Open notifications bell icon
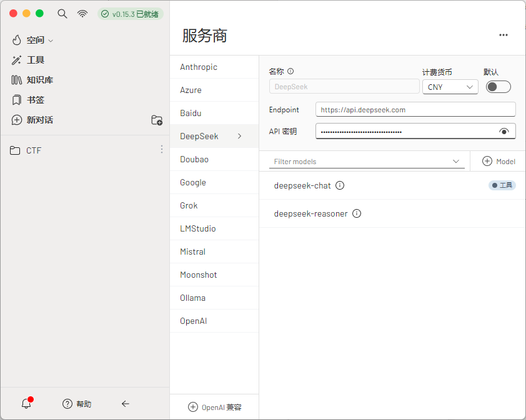The width and height of the screenshot is (526, 420). (27, 403)
